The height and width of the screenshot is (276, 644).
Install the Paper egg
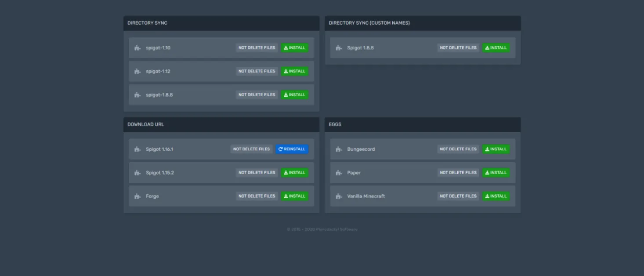pos(496,173)
